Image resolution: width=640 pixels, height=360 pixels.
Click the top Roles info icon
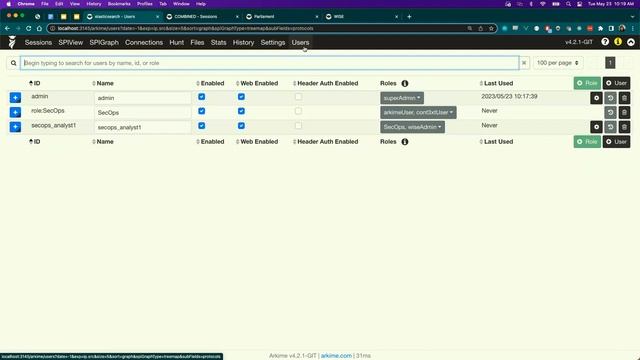(404, 83)
